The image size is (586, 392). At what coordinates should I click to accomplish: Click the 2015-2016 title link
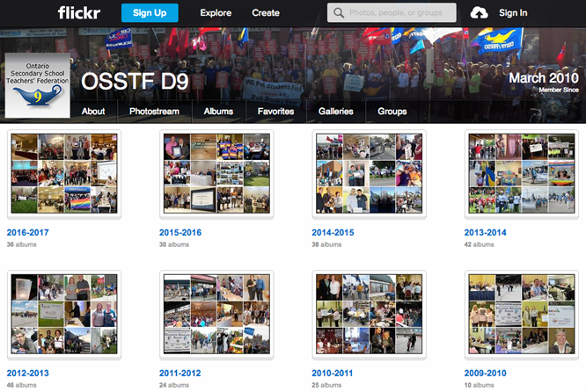pyautogui.click(x=180, y=233)
